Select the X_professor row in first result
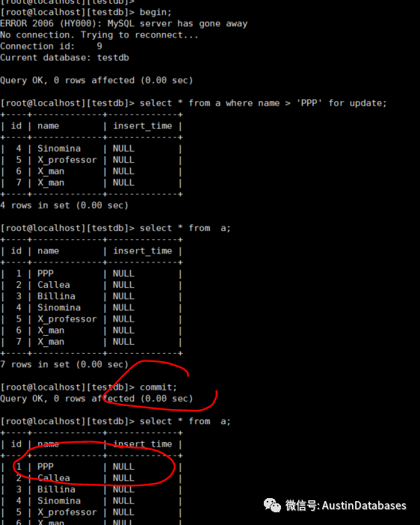The width and height of the screenshot is (420, 525). click(91, 160)
